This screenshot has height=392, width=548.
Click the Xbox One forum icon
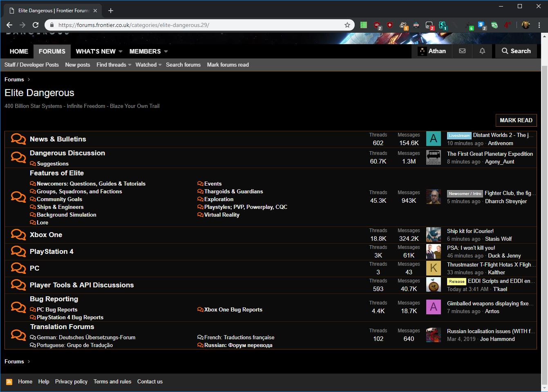pos(18,235)
